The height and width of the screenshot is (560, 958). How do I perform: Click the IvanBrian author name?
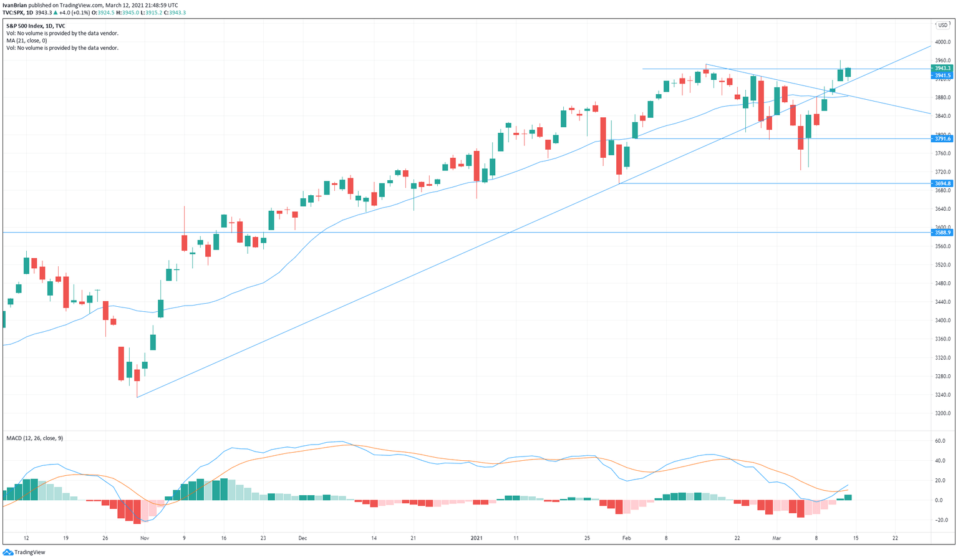[x=14, y=5]
